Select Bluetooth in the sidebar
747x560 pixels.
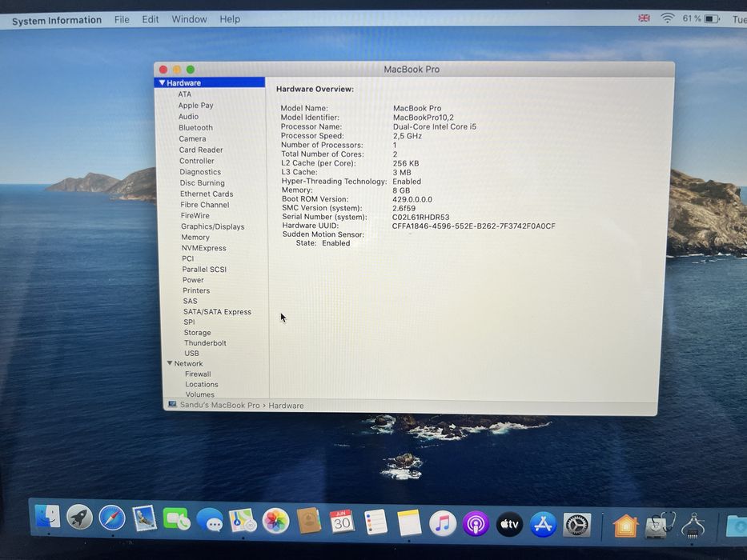[x=196, y=128]
